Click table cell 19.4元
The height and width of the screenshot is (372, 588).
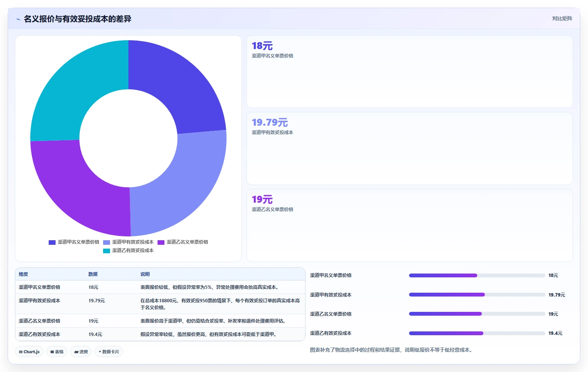coord(95,334)
